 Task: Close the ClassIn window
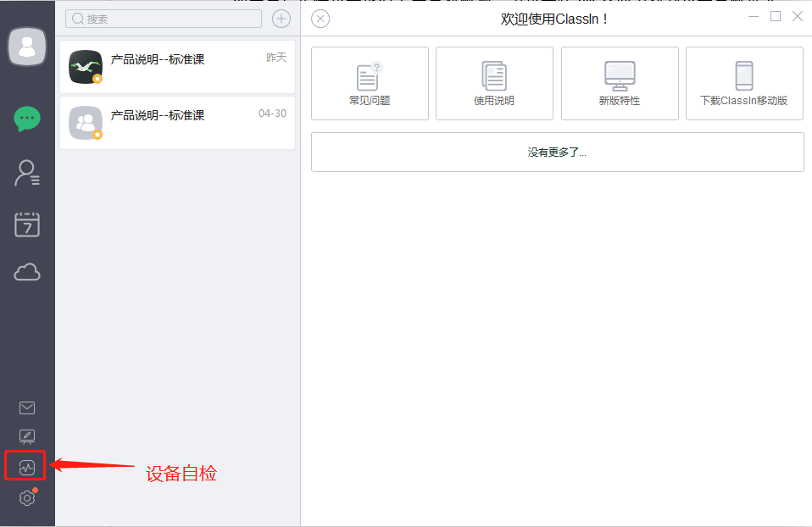[x=798, y=17]
